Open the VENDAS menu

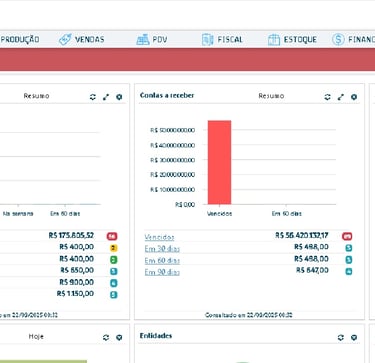pyautogui.click(x=82, y=39)
